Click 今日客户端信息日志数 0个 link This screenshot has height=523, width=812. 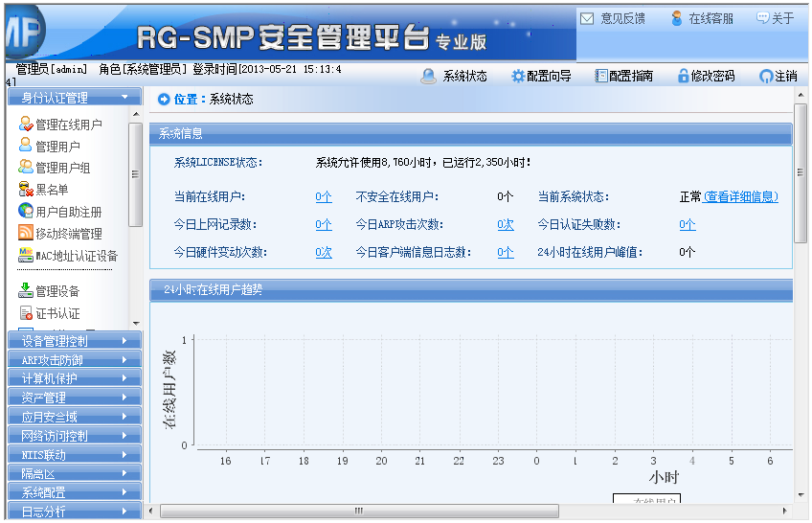pos(506,252)
